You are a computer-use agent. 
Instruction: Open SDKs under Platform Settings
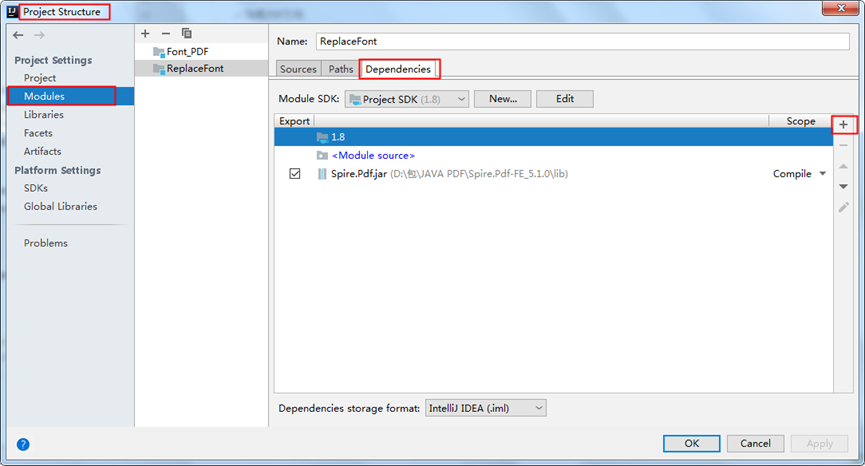36,189
